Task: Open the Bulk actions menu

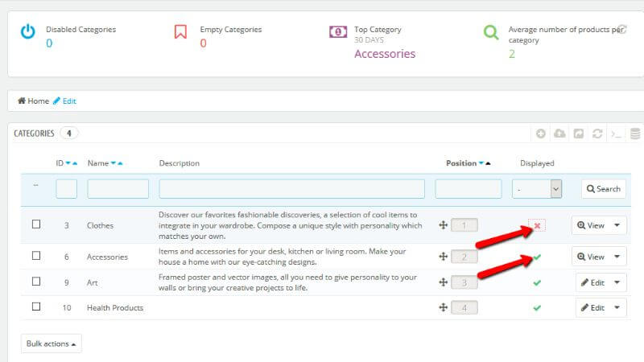Action: click(52, 343)
